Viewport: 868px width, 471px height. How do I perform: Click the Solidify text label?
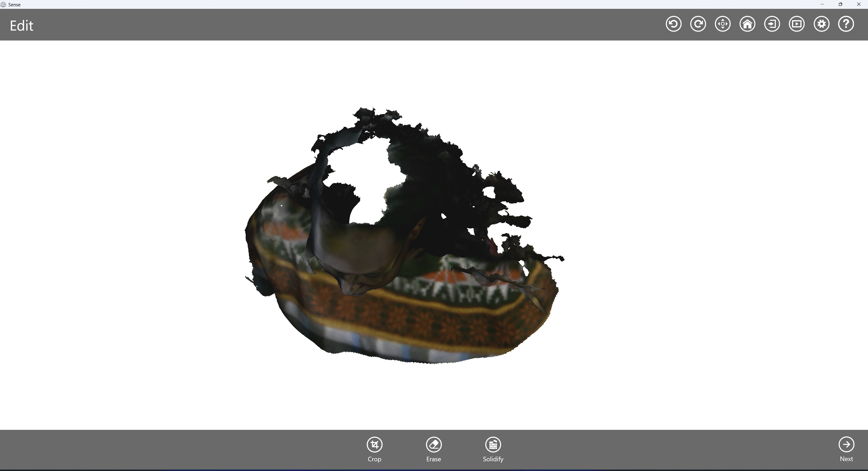pyautogui.click(x=493, y=459)
